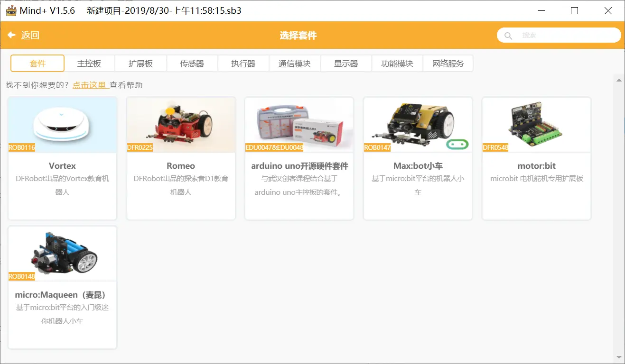Select the Romeo robot car image

pyautogui.click(x=181, y=125)
